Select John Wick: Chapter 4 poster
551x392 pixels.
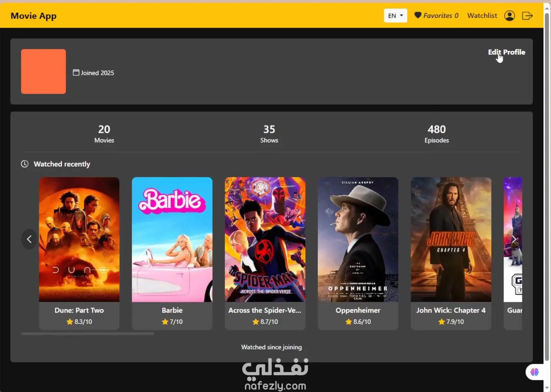[x=451, y=239]
